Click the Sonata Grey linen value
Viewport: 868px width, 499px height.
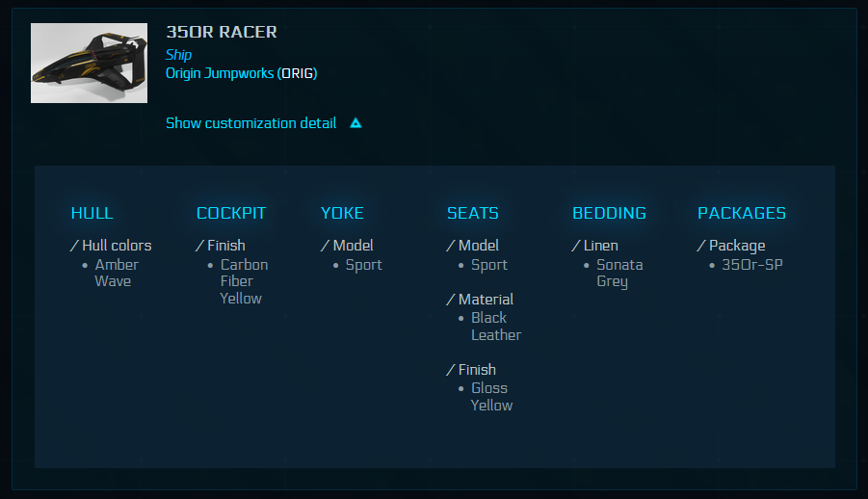point(618,273)
